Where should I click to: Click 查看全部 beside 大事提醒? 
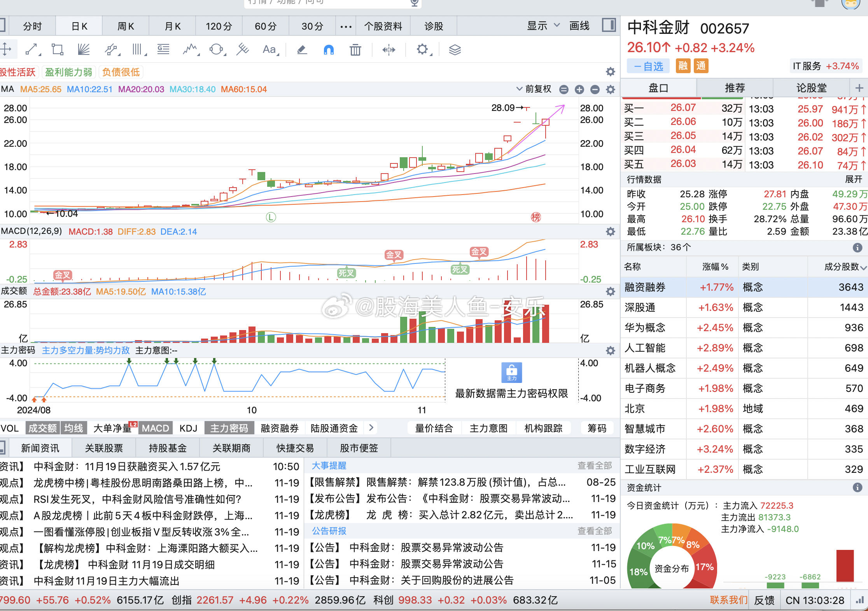pos(595,465)
